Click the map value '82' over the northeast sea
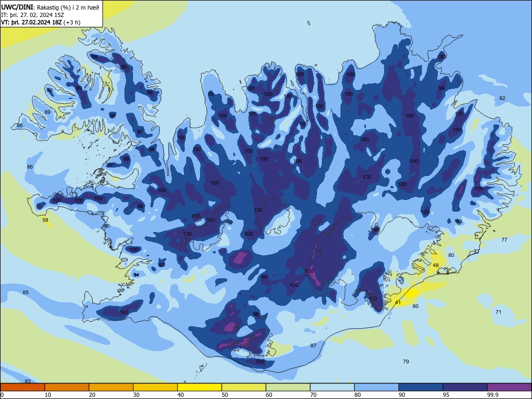Image resolution: width=532 pixels, height=399 pixels. [x=502, y=98]
